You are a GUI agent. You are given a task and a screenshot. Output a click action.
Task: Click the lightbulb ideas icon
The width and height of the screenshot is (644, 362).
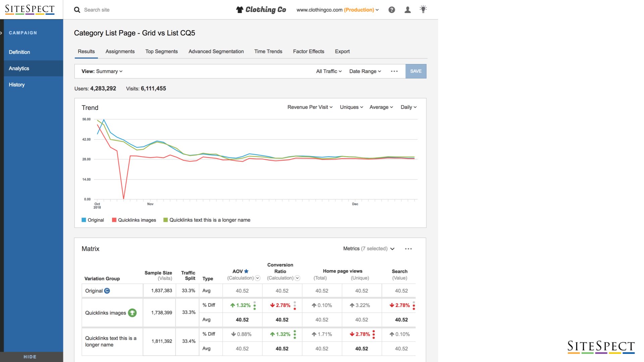point(423,9)
